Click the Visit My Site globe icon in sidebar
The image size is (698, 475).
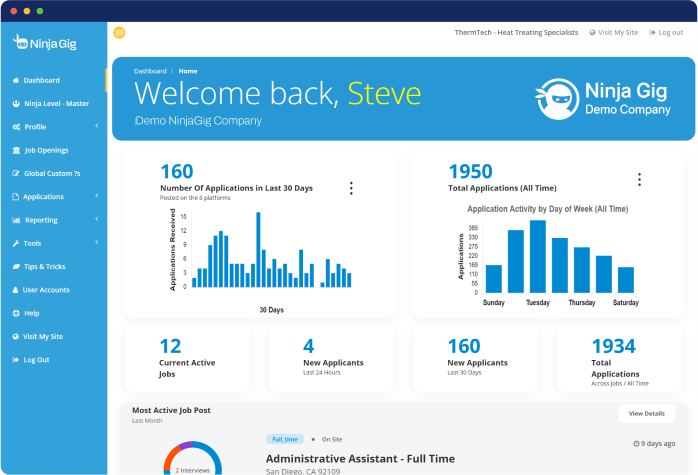pos(16,337)
